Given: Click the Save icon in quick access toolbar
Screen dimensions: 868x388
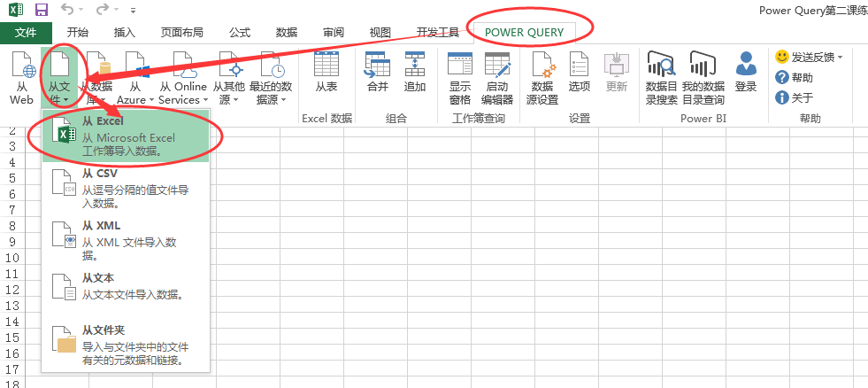Looking at the screenshot, I should pos(41,10).
